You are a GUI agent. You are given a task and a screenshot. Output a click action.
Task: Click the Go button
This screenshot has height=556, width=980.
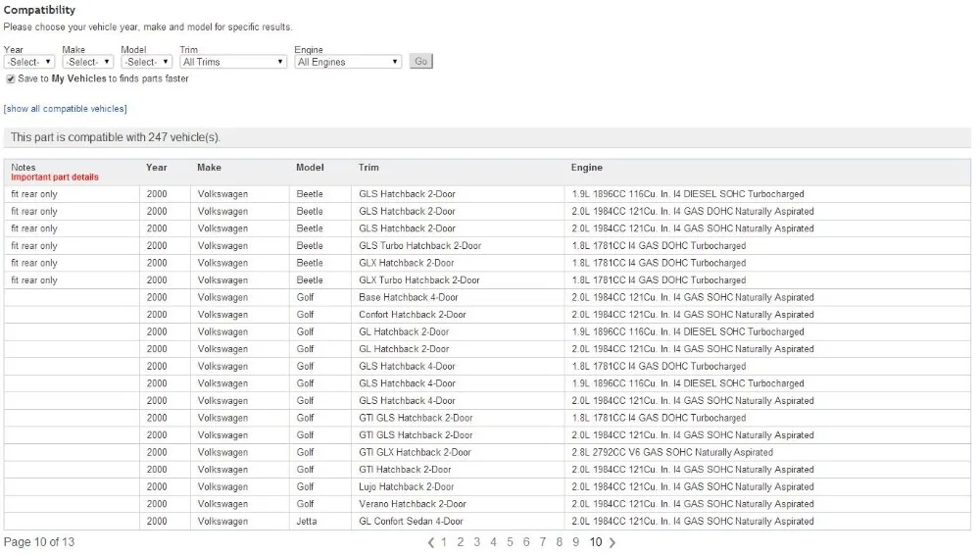[x=421, y=62]
